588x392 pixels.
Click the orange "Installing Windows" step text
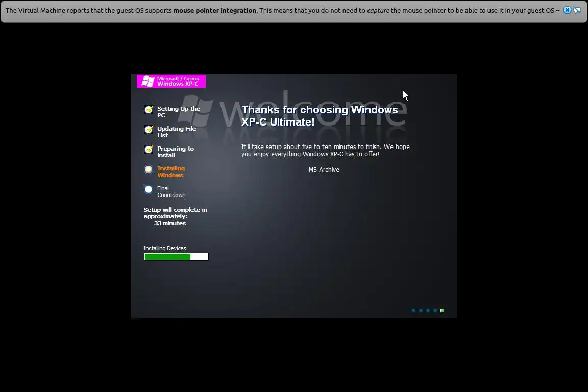pyautogui.click(x=171, y=172)
